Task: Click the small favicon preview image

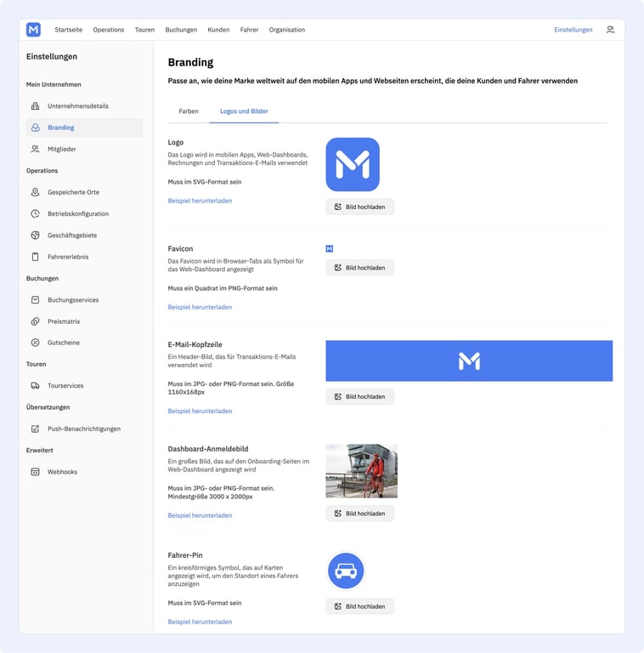Action: click(x=329, y=248)
